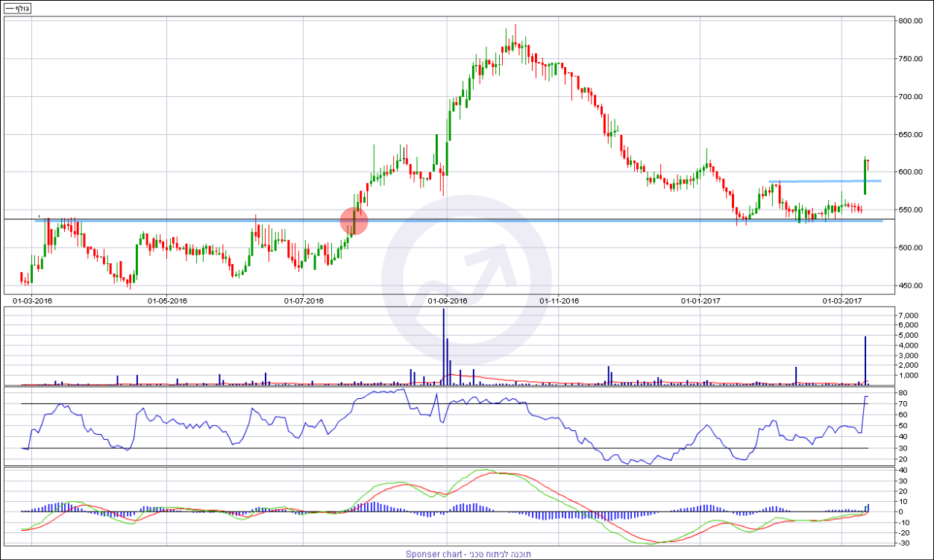This screenshot has width=934, height=560.
Task: Click the RSI 30 oversold level label
Action: click(902, 447)
